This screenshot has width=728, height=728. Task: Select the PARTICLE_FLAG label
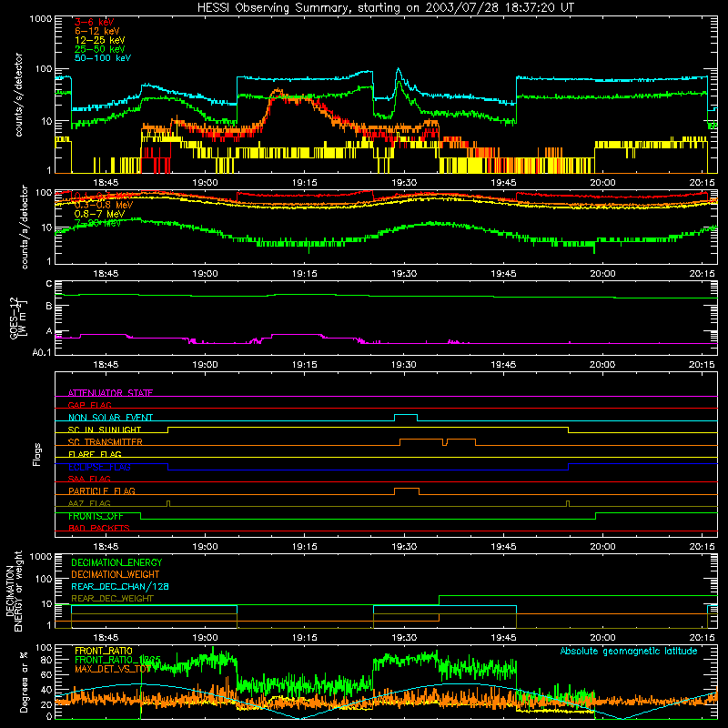point(102,490)
